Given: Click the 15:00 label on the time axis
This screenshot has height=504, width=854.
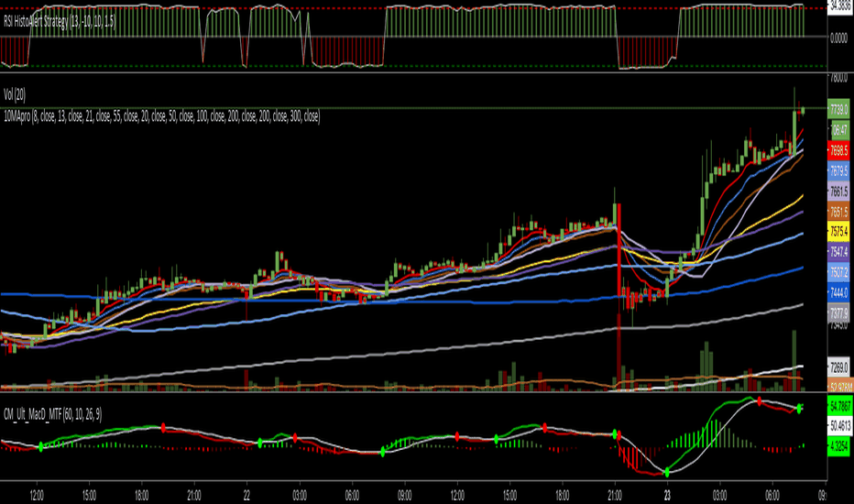Looking at the screenshot, I should pyautogui.click(x=89, y=495).
